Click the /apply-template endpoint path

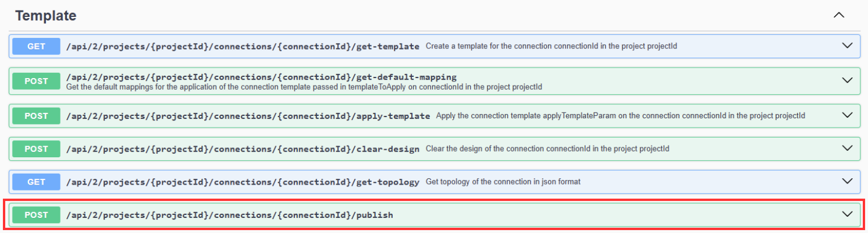[248, 116]
